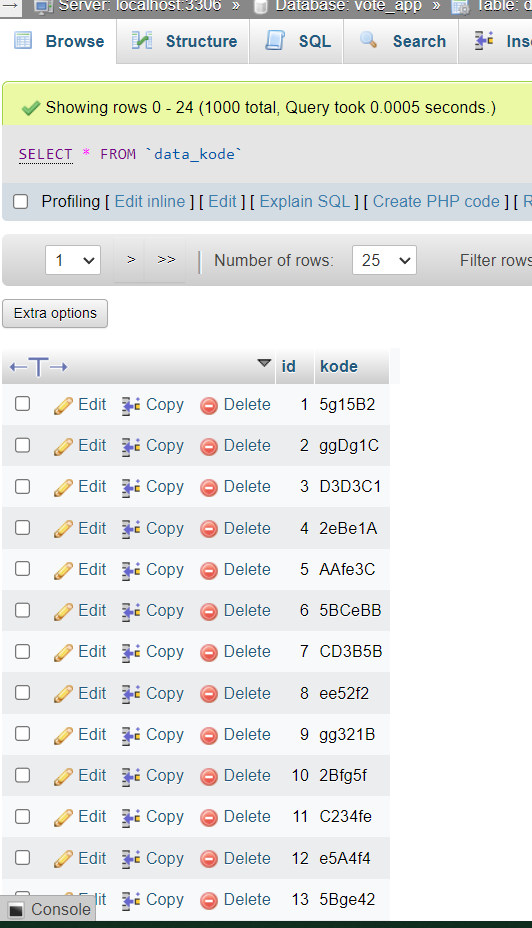
Task: Check the row with kode 5BCeBB
Action: tap(22, 610)
